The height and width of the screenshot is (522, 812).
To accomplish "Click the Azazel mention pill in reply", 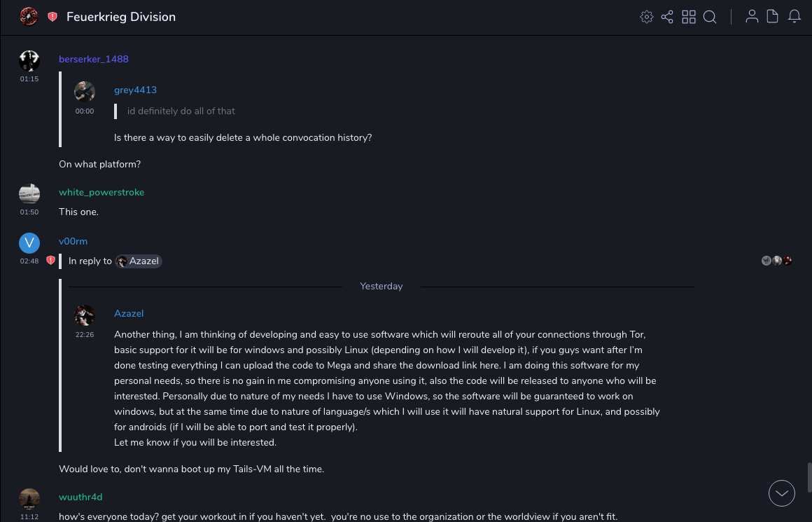I will (139, 261).
